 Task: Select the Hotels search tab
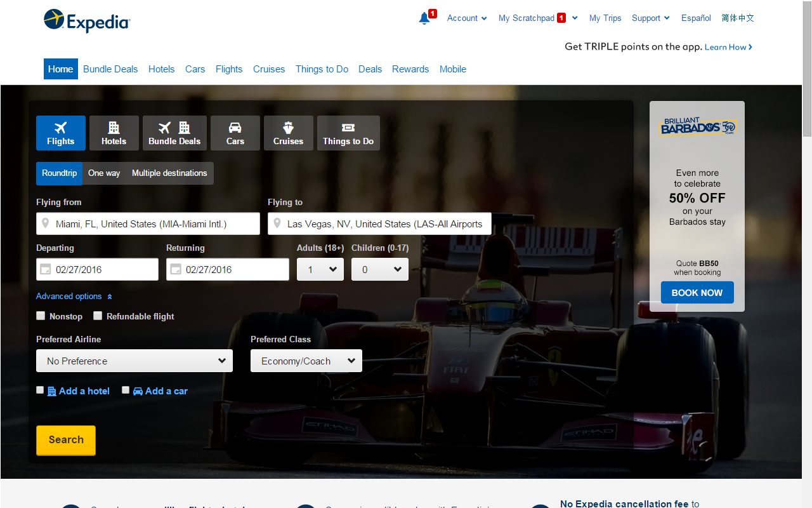click(x=114, y=133)
